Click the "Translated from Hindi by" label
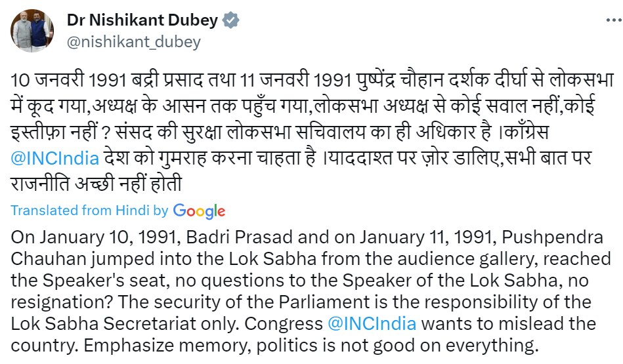This screenshot has width=623, height=364. coord(89,211)
